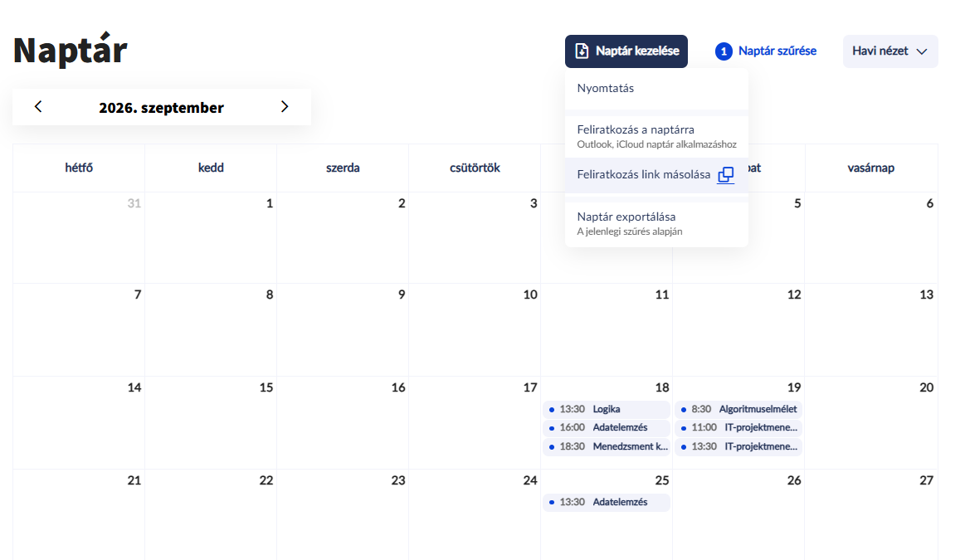The height and width of the screenshot is (560, 965).
Task: Open the 16:00 Adatelemzés event
Action: (607, 428)
